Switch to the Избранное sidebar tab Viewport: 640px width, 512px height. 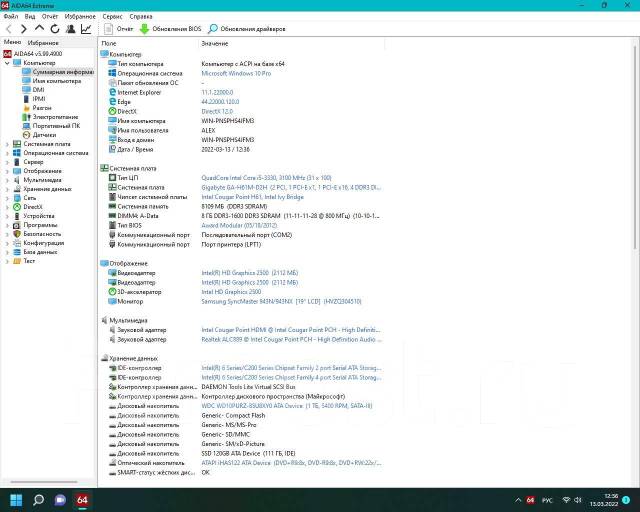click(x=43, y=42)
